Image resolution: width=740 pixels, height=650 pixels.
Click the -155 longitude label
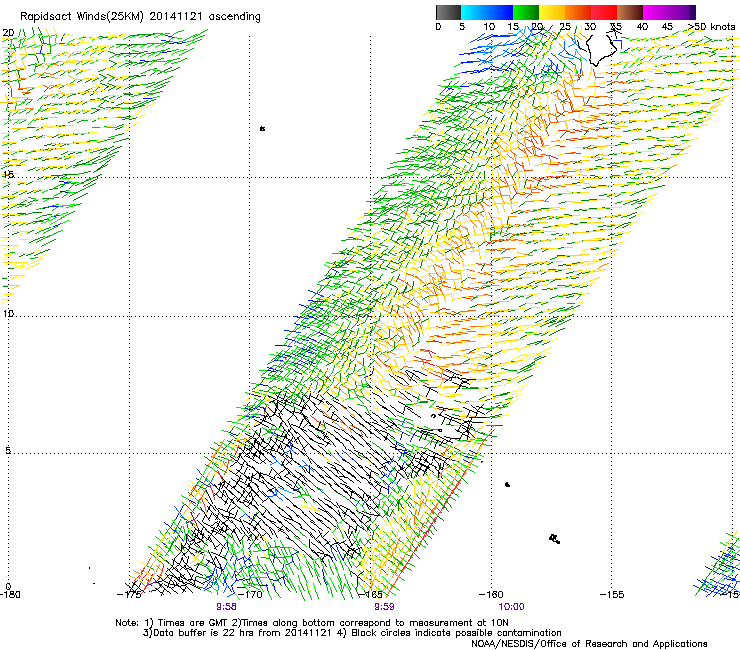(612, 595)
